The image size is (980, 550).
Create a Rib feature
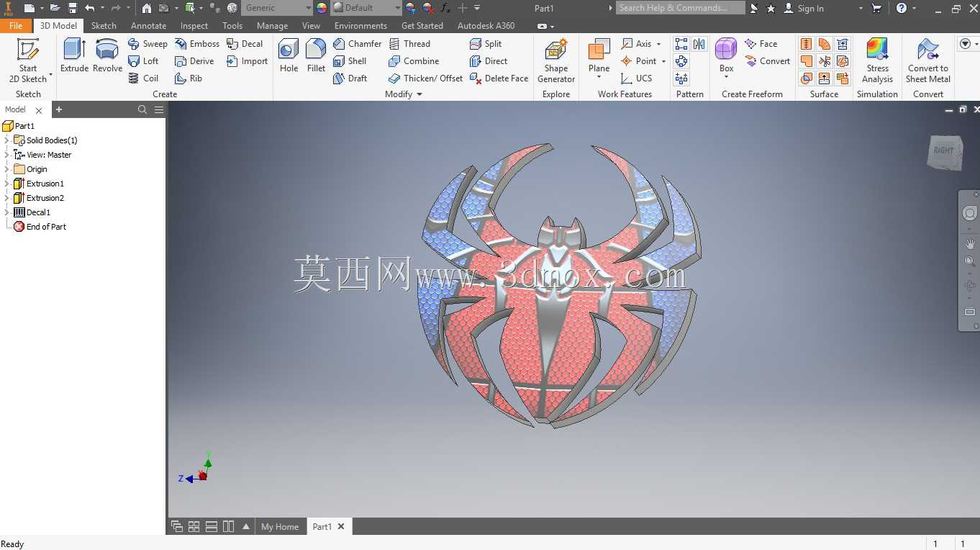189,78
